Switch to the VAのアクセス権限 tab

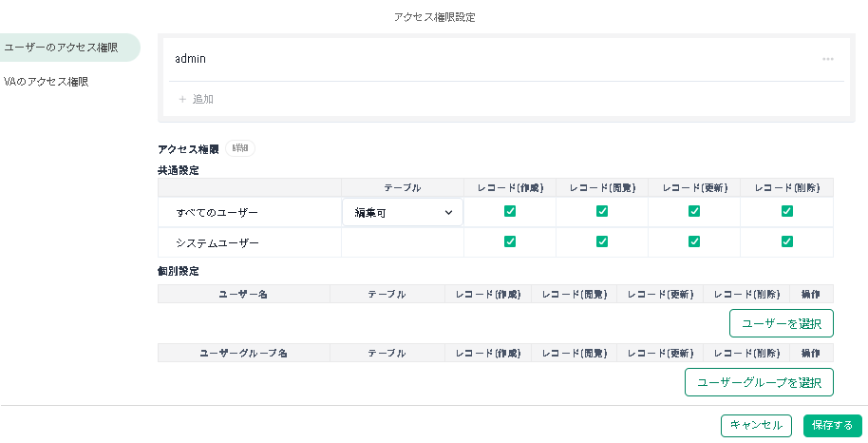coord(47,82)
